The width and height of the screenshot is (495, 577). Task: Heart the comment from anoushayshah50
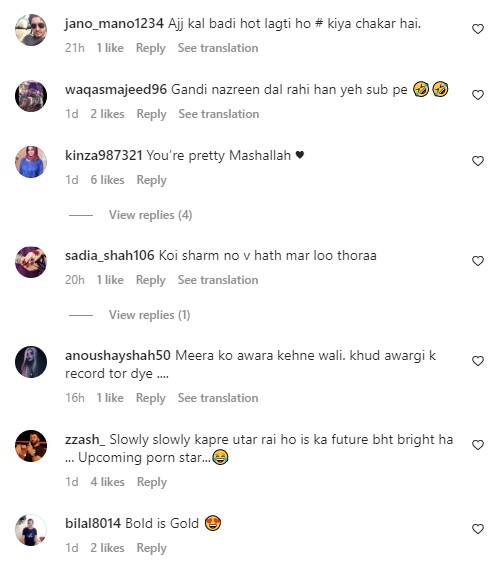(x=478, y=361)
